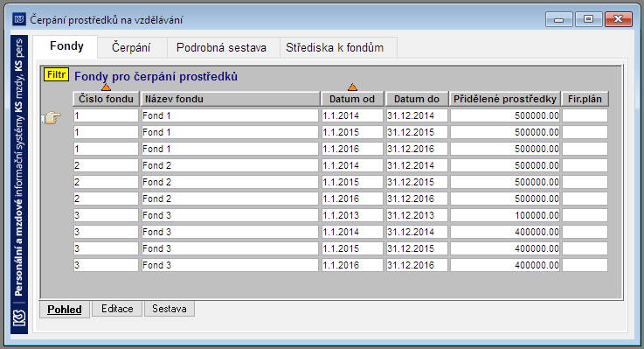Screen dimensions: 644x349
Task: Click 31.12.2015 end date of Fond 1
Action: click(x=417, y=132)
